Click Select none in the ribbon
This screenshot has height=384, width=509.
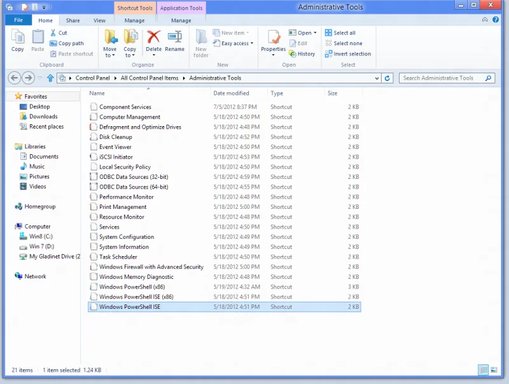coord(344,43)
